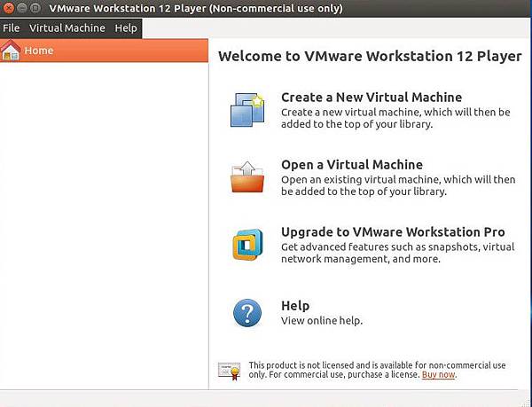
Task: Click the Upgrade to Workstation Pro icon
Action: tap(247, 245)
